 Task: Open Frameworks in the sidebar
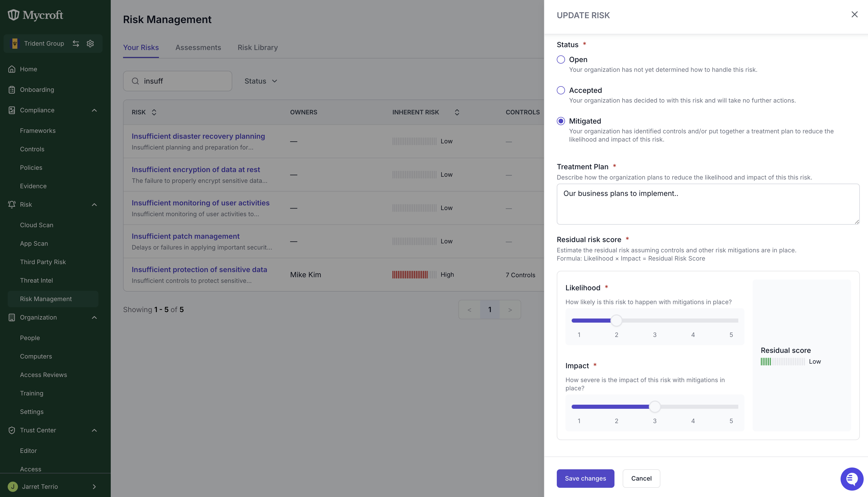click(x=37, y=130)
